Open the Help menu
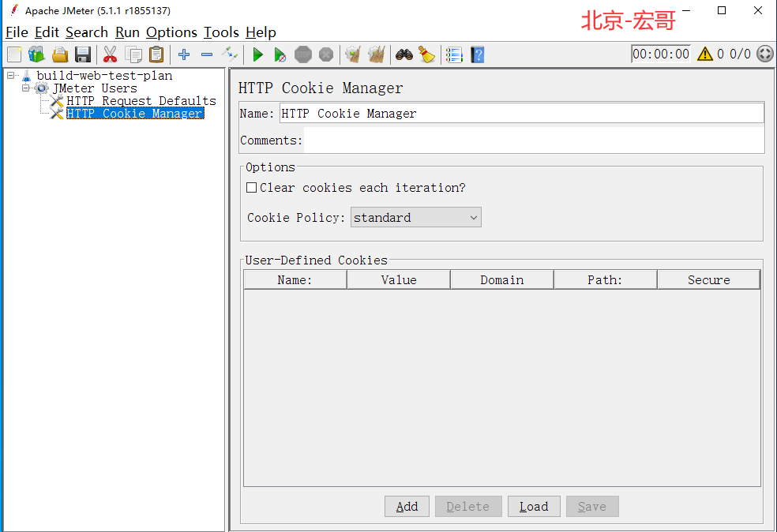This screenshot has width=777, height=532. point(261,32)
